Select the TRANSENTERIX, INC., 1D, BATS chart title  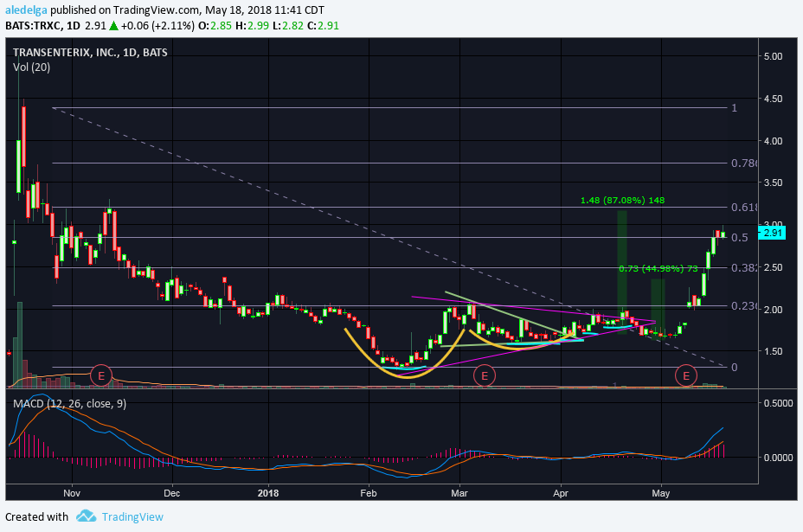(x=90, y=52)
